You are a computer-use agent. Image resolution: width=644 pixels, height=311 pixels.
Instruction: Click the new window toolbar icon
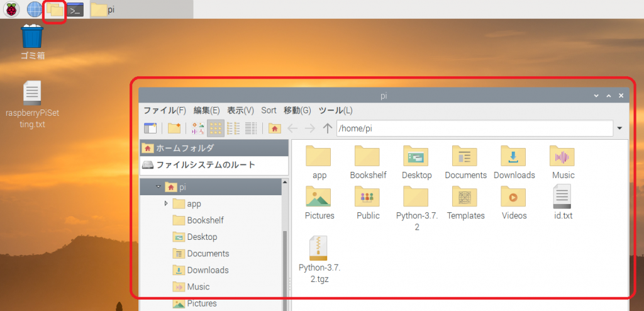pos(150,128)
